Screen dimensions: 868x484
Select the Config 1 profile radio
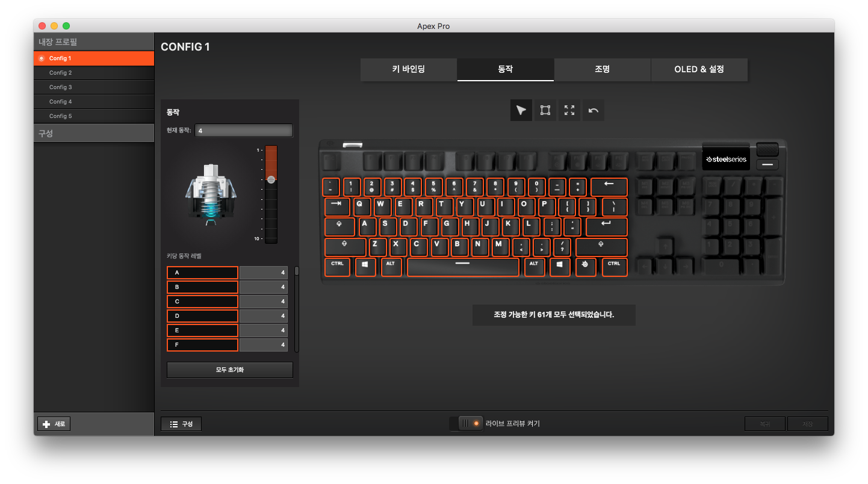click(42, 58)
